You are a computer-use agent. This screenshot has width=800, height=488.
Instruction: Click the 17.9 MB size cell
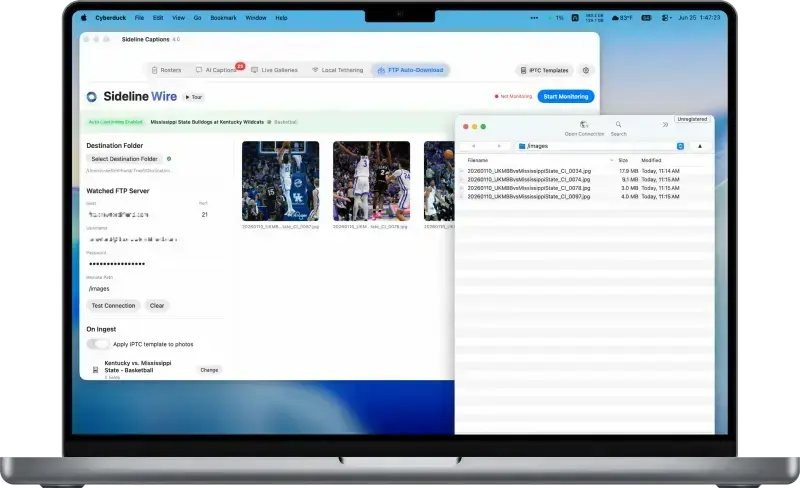pos(629,171)
